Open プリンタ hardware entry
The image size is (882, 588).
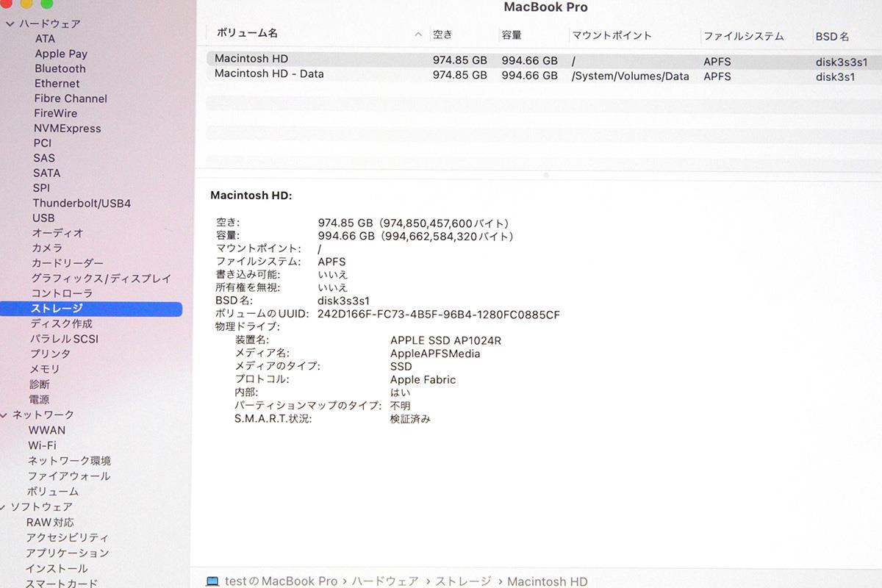(50, 354)
